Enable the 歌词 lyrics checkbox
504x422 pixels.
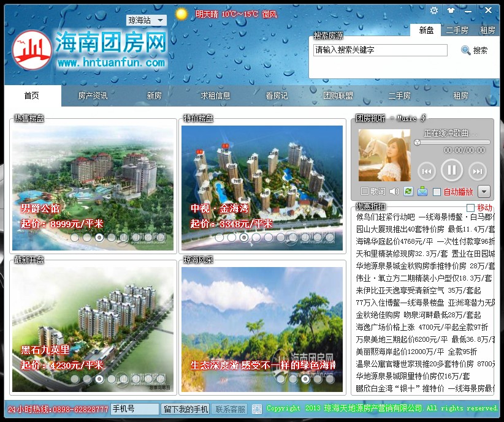(365, 192)
